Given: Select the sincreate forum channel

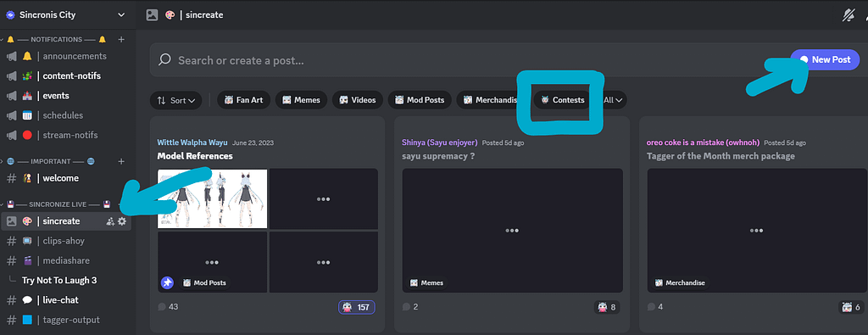Looking at the screenshot, I should [66, 221].
